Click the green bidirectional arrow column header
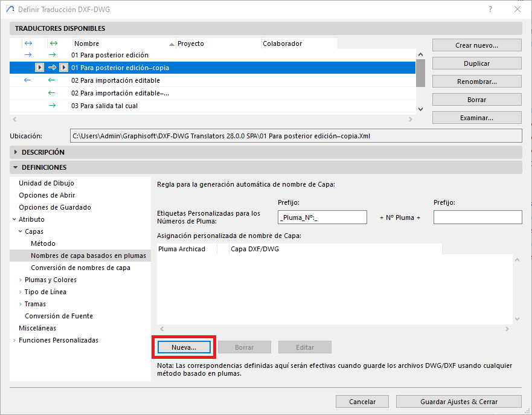Screen dimensions: 532x415 coord(53,43)
